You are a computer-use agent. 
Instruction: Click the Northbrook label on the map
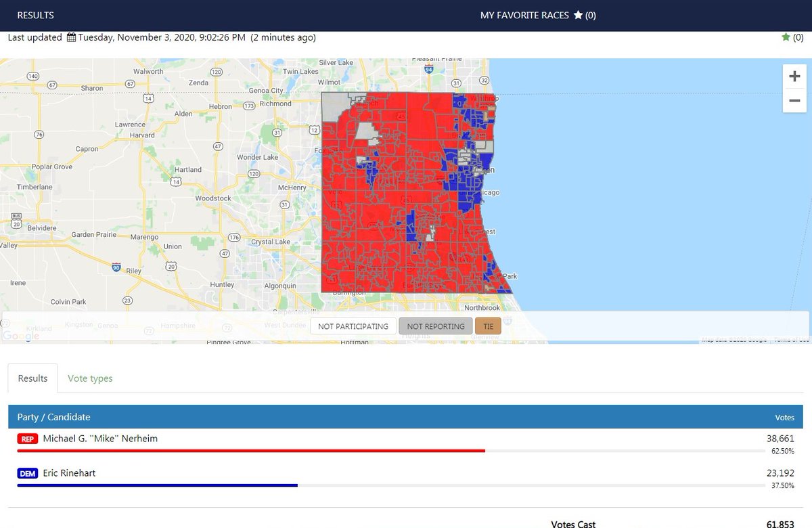(x=483, y=307)
